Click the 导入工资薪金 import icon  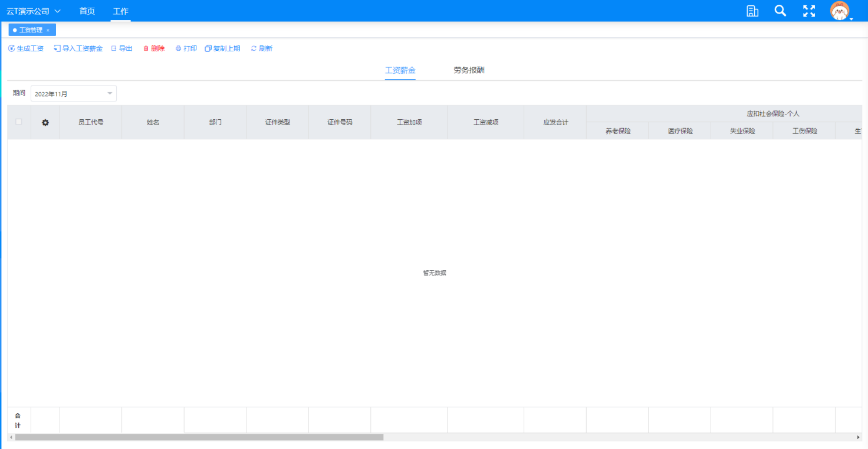57,48
